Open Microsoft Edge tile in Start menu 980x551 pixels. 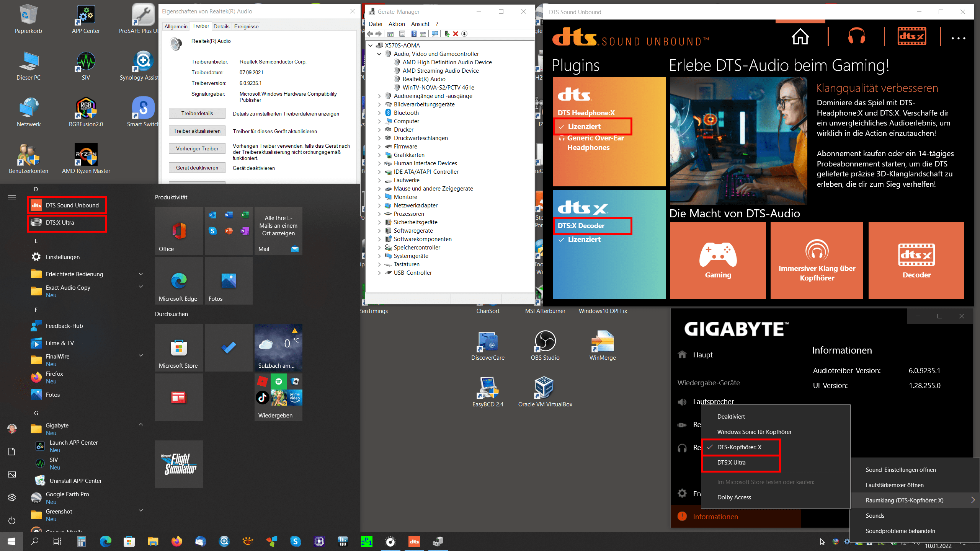click(179, 280)
